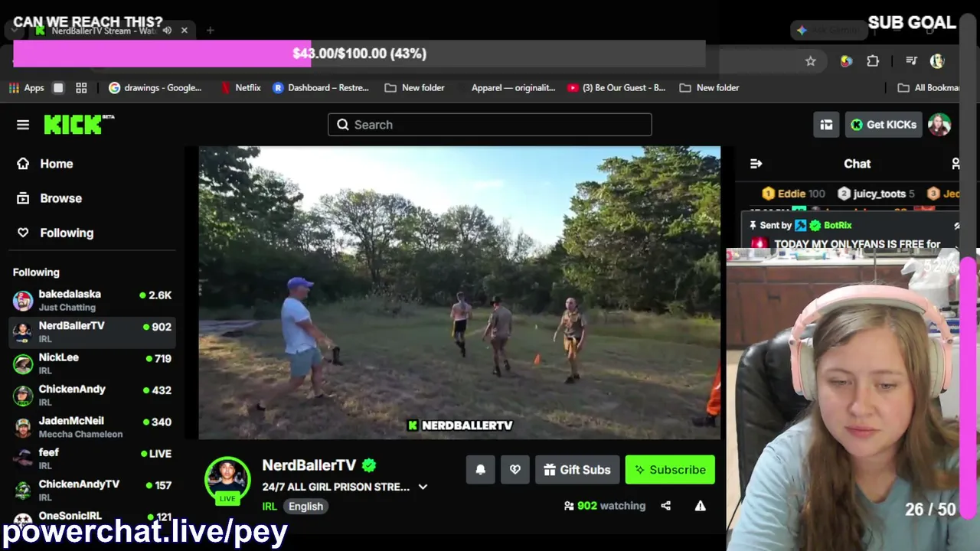The height and width of the screenshot is (551, 980).
Task: Open the browser extensions puzzle icon
Action: [x=873, y=61]
